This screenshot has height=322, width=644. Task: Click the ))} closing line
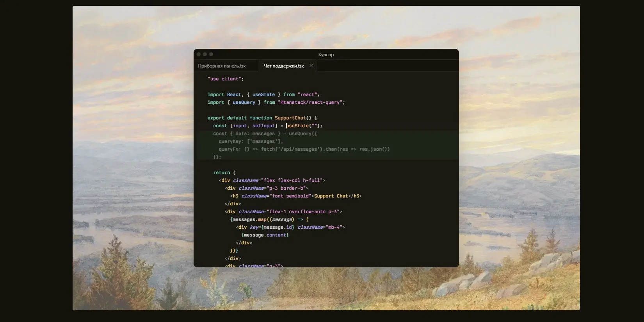click(234, 251)
